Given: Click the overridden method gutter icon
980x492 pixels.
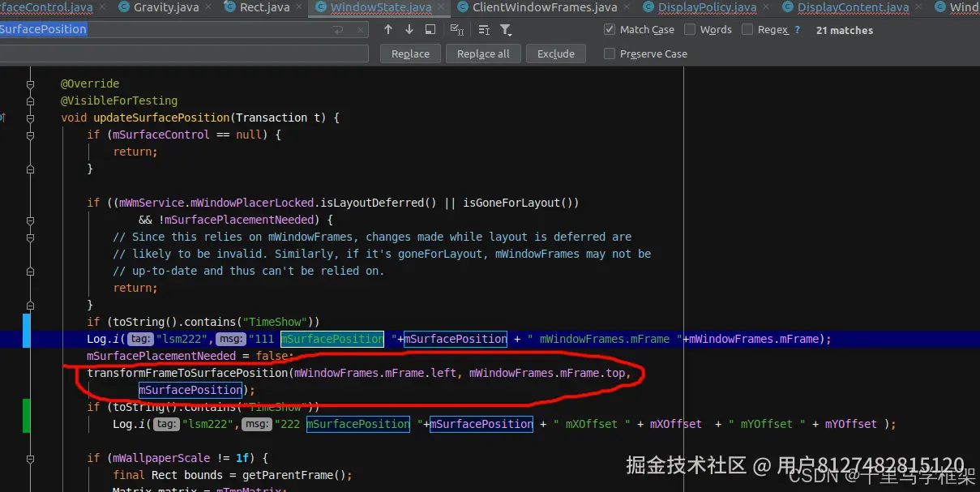Looking at the screenshot, I should coord(2,118).
